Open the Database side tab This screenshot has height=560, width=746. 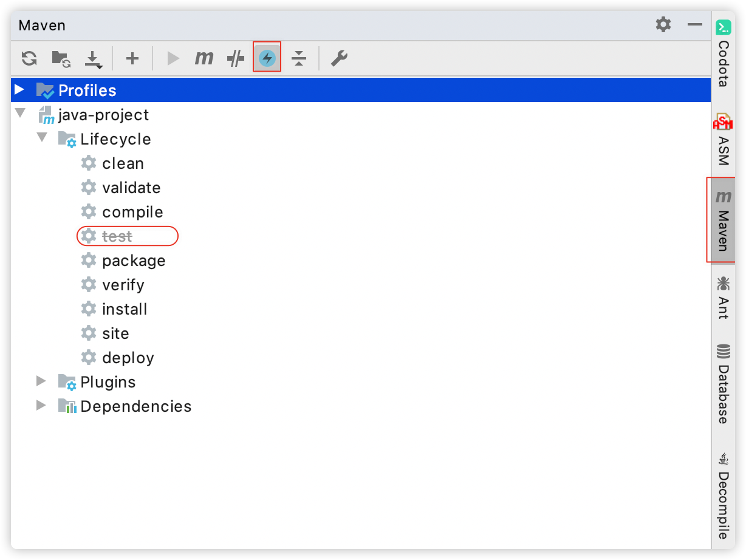point(723,383)
